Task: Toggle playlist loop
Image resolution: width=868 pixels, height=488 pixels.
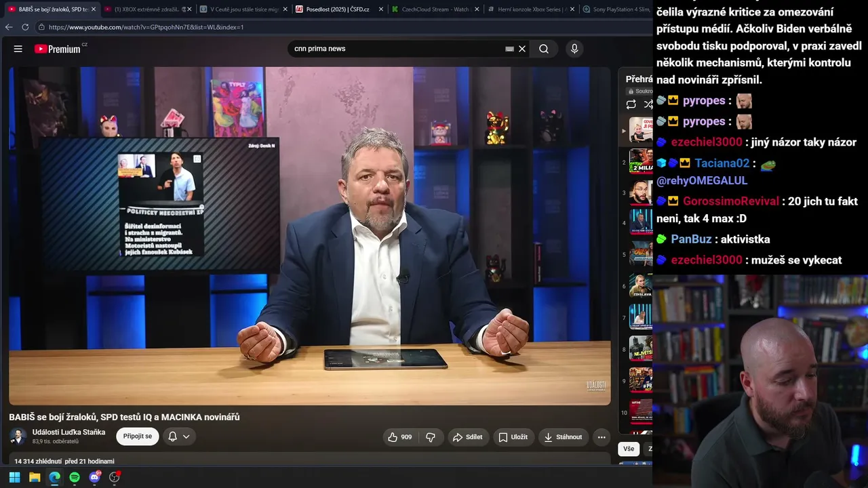Action: [631, 104]
